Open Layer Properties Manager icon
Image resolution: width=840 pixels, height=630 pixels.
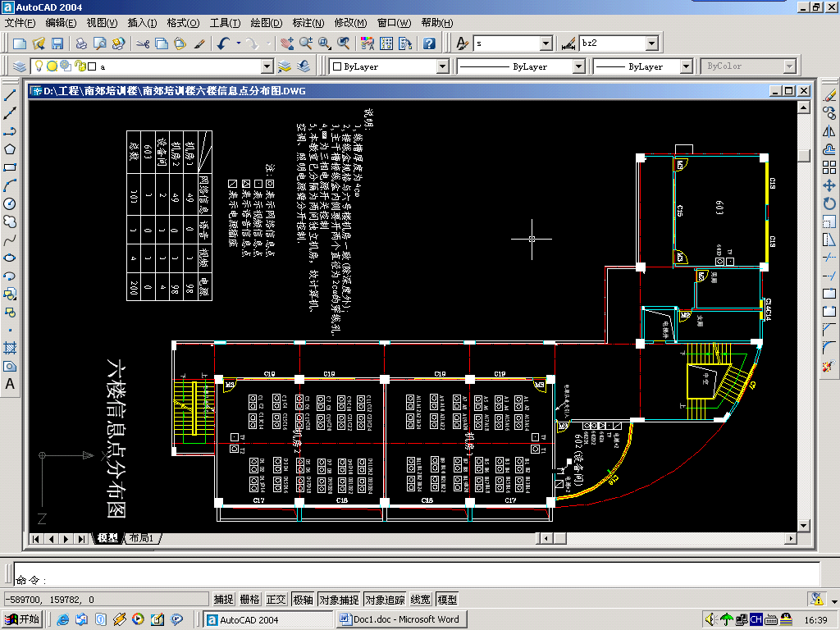(x=20, y=66)
